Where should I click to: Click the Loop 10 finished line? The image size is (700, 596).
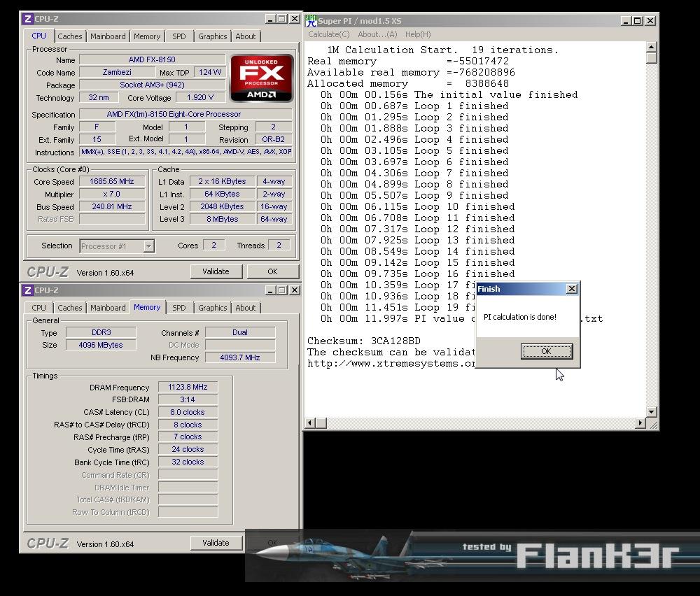(x=417, y=206)
